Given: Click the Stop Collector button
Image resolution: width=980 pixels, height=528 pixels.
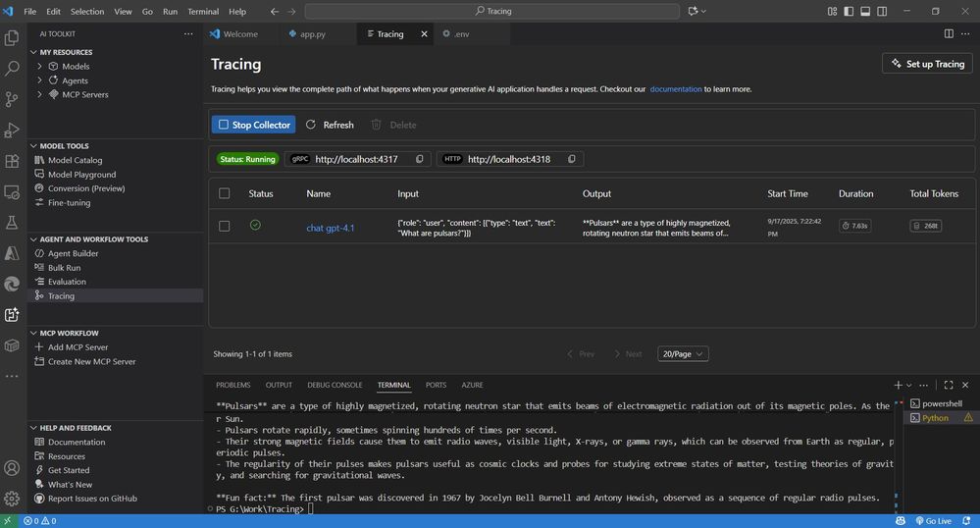Looking at the screenshot, I should click(254, 125).
